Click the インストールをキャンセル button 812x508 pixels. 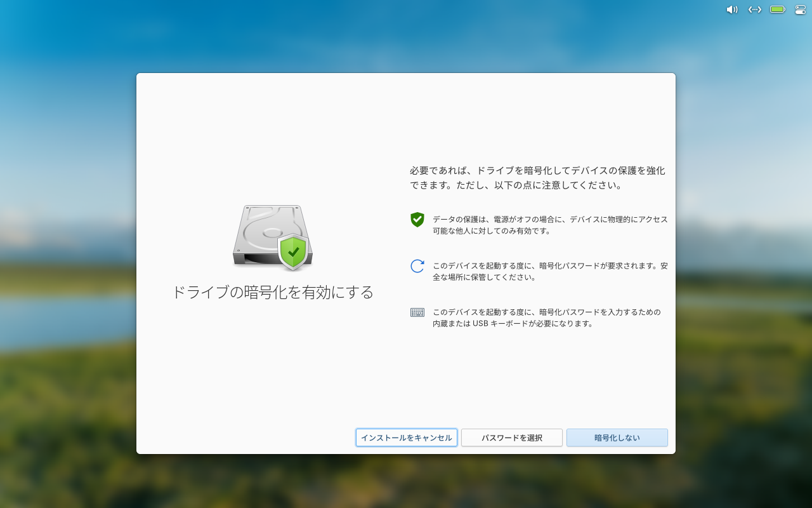[x=407, y=438]
